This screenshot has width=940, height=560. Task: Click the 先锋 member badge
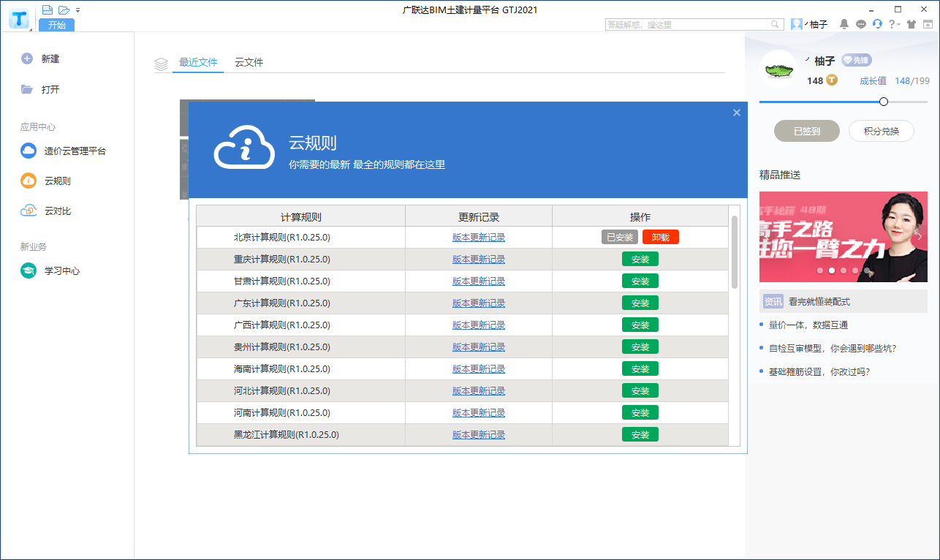coord(856,60)
